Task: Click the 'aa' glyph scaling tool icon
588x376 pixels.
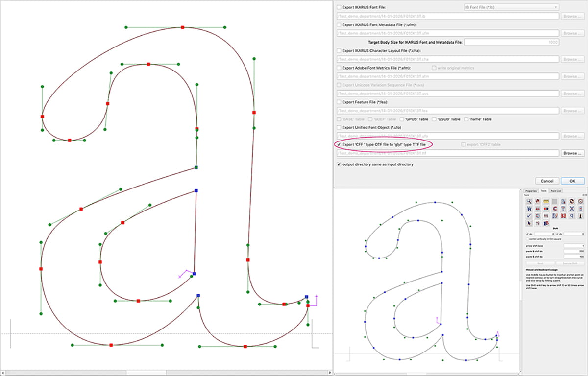Action: (x=563, y=216)
